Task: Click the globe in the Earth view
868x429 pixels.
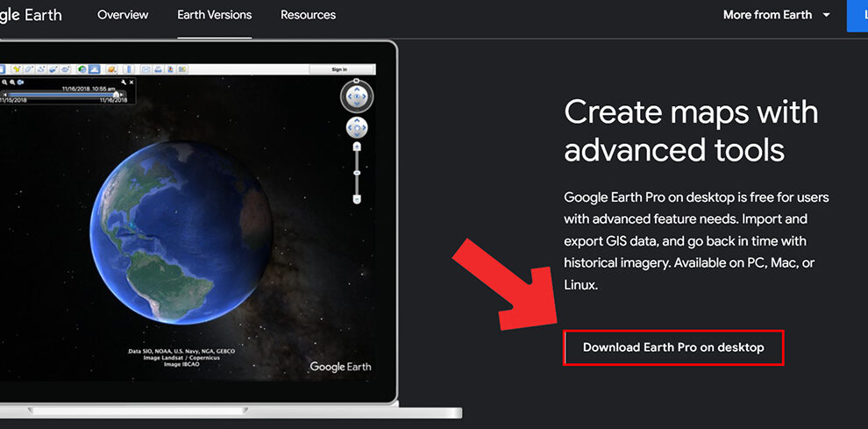Action: [181, 232]
